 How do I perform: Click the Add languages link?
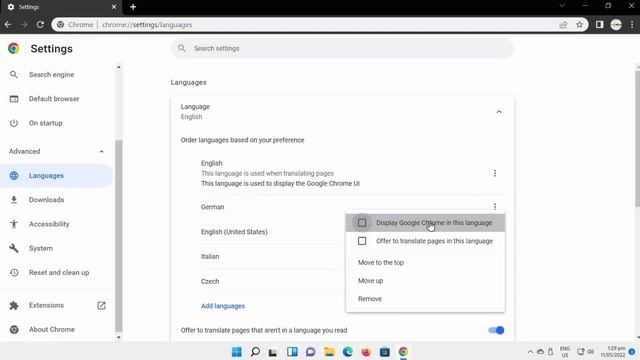(223, 306)
